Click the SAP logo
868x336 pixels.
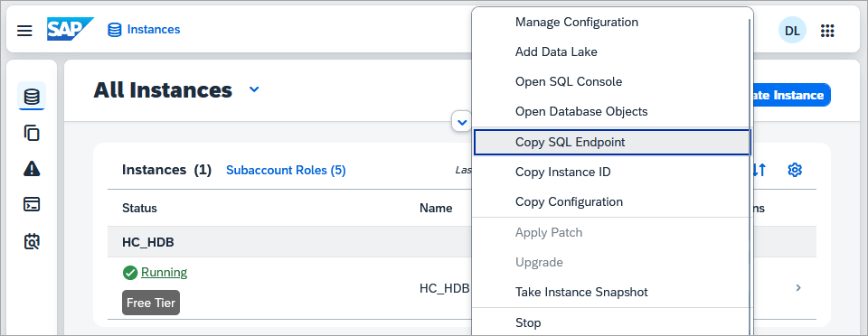[x=70, y=29]
